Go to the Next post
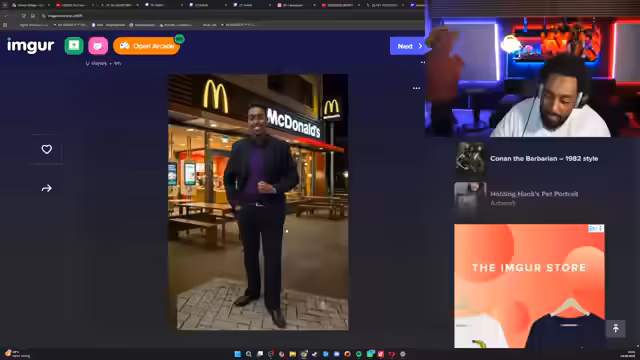 click(x=408, y=46)
